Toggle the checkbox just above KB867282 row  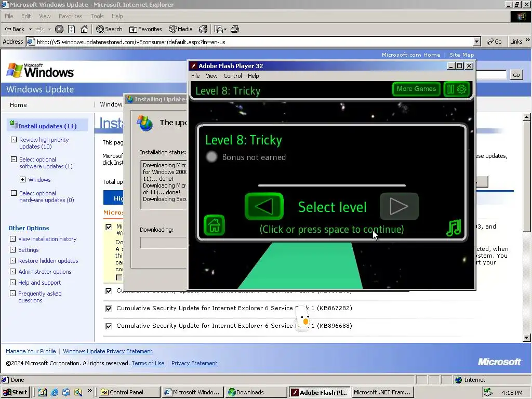[109, 291]
